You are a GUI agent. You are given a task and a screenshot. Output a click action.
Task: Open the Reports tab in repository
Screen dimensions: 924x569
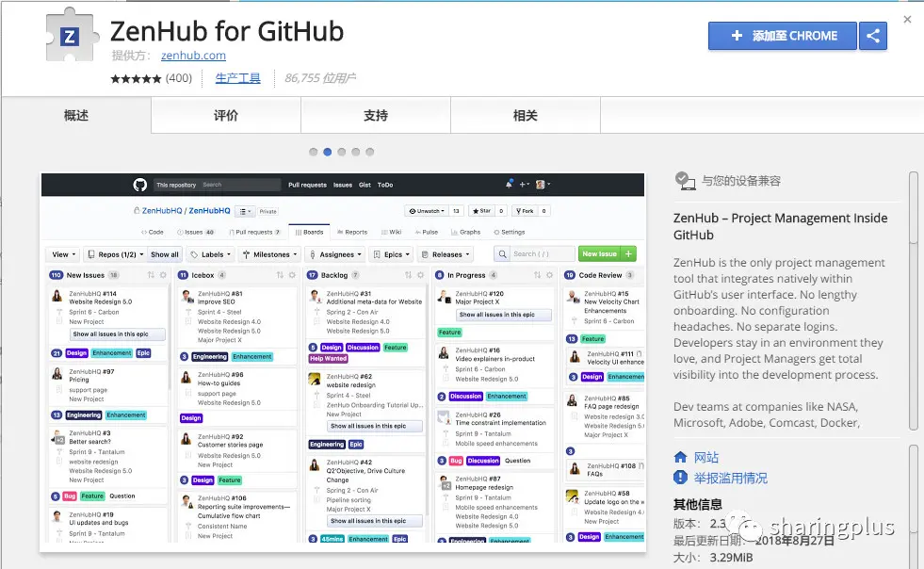point(352,233)
